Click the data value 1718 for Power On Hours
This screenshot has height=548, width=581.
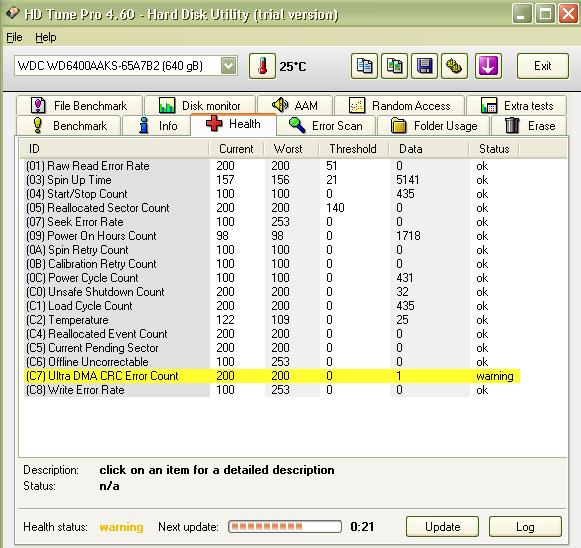click(x=408, y=236)
